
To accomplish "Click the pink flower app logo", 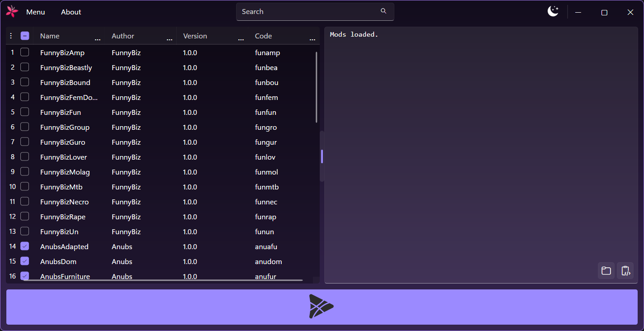I will pyautogui.click(x=12, y=12).
